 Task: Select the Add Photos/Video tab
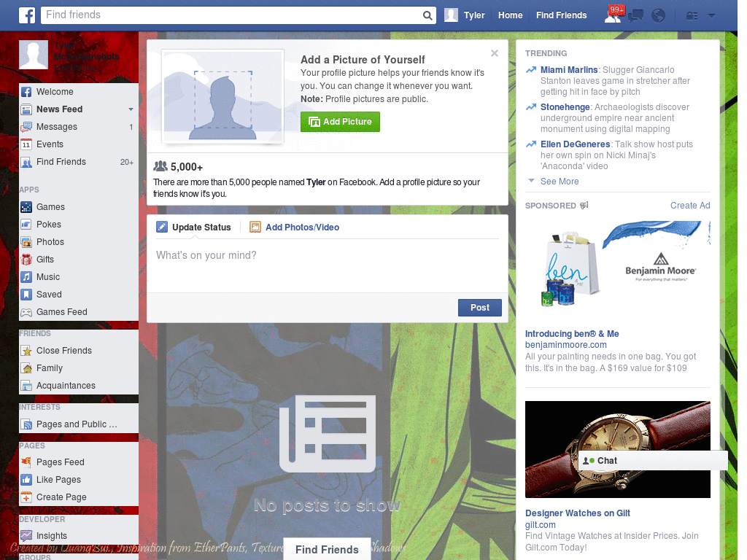[x=295, y=227]
